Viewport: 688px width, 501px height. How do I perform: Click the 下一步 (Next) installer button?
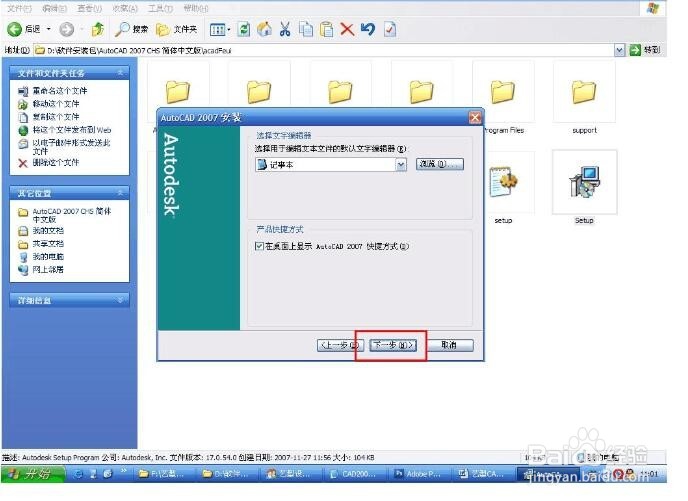tap(392, 345)
